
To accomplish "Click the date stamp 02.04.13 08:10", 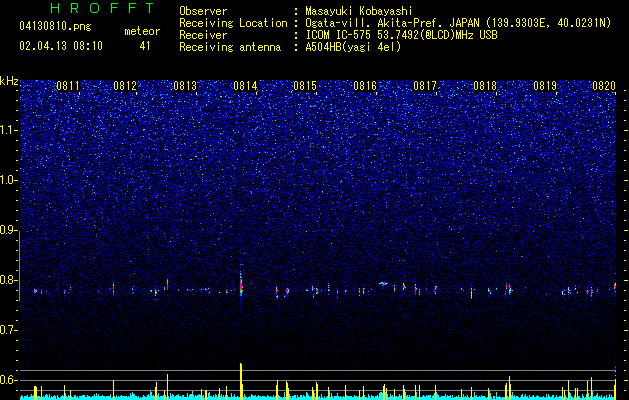I will pos(61,46).
